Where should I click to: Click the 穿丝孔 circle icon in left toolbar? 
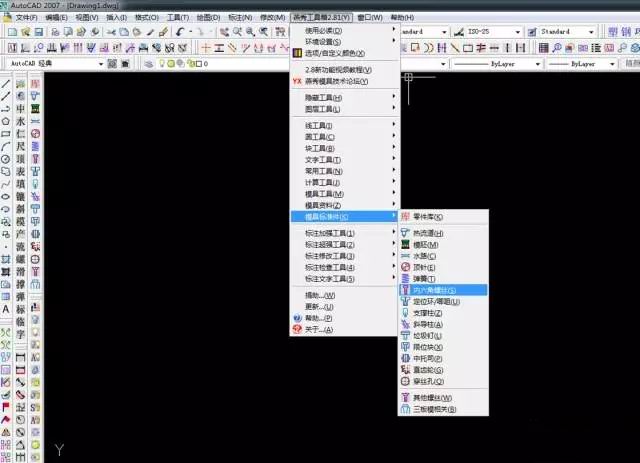point(36,259)
